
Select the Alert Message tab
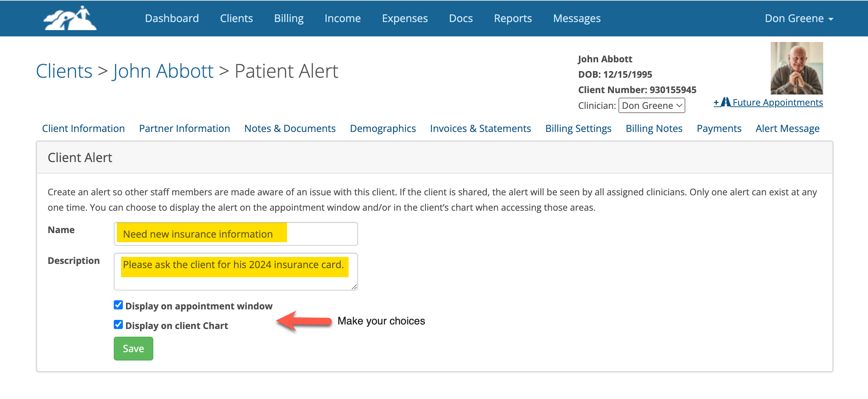[787, 128]
